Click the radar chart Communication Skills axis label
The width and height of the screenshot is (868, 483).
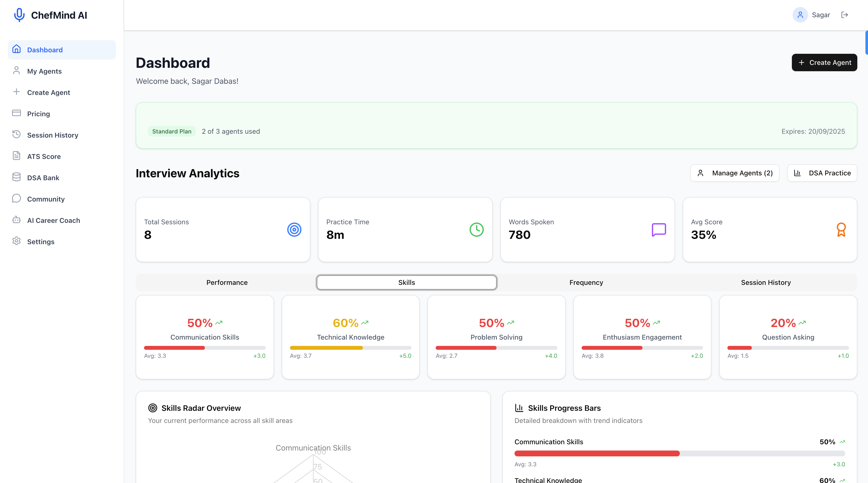(313, 448)
